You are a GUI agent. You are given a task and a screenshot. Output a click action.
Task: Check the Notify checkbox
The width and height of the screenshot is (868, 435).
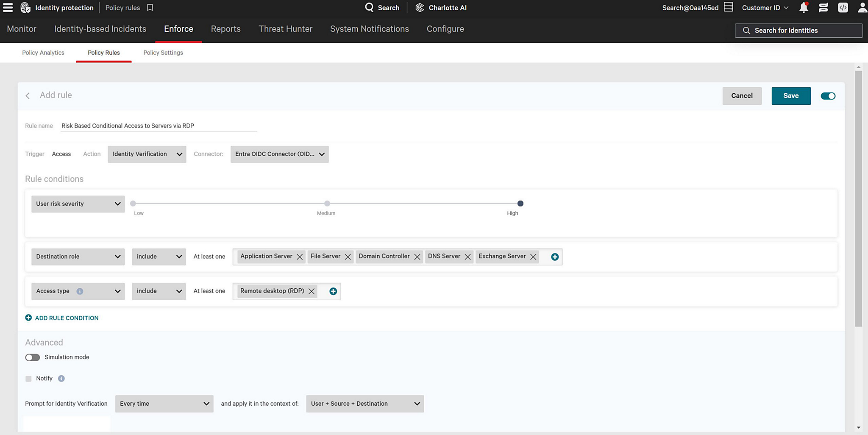[x=28, y=378]
